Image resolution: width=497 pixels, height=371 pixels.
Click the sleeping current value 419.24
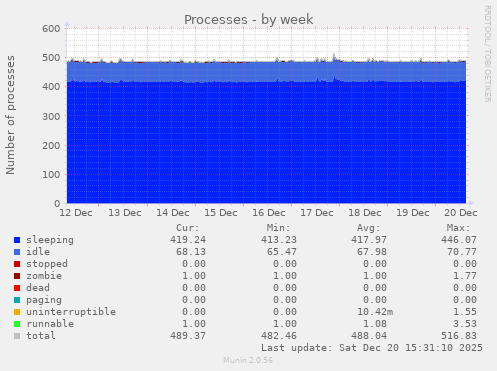pos(188,240)
